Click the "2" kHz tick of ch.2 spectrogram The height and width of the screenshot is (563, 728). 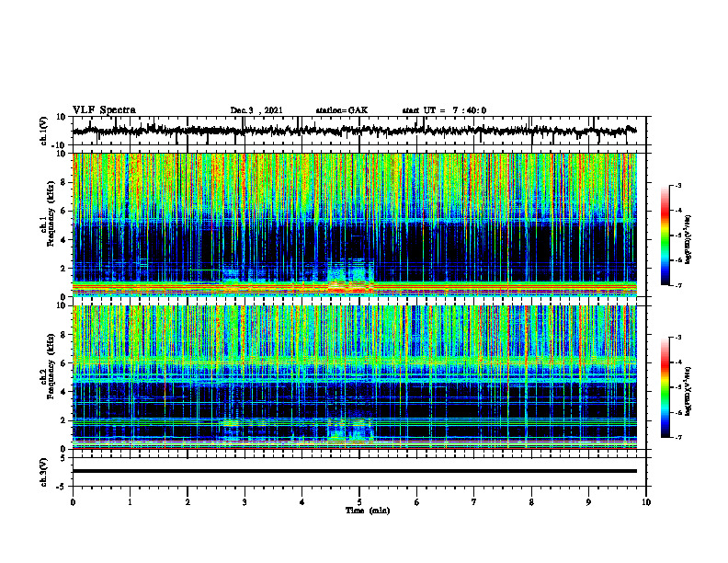point(63,420)
